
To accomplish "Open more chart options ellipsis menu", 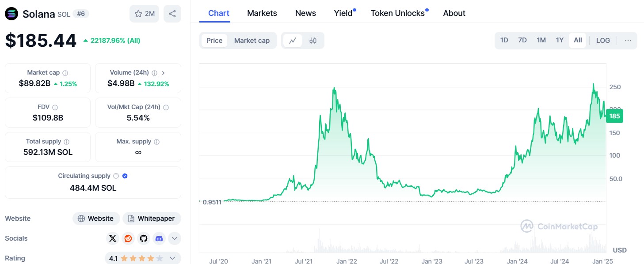I will [628, 41].
